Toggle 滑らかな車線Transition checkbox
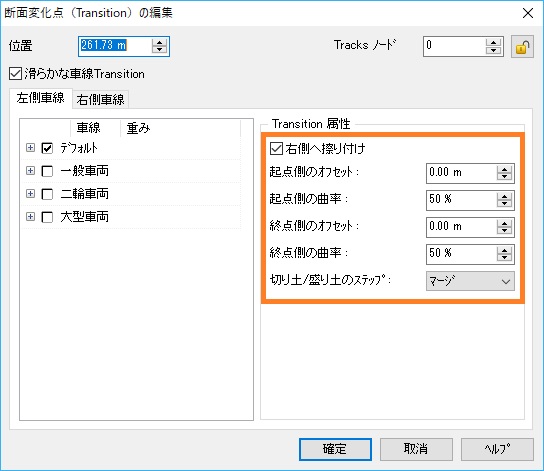 (x=15, y=74)
